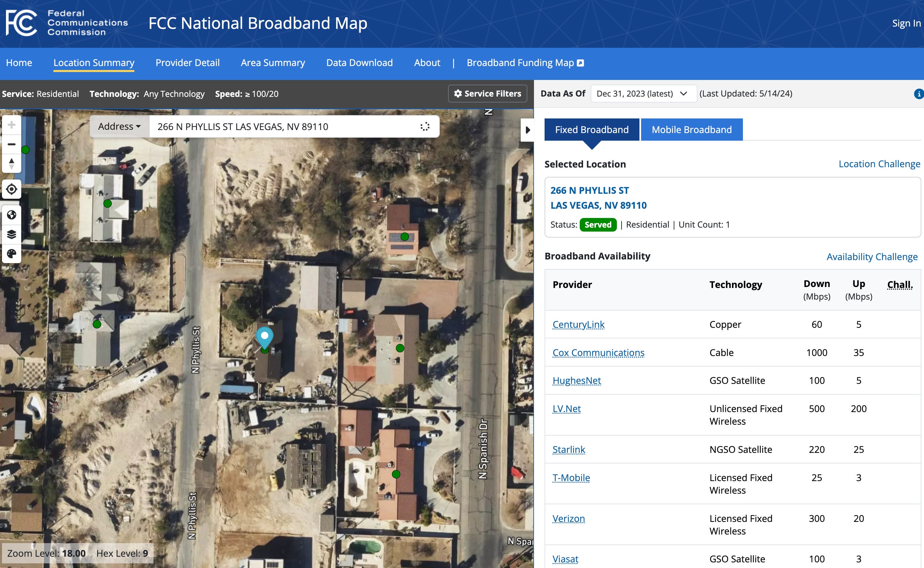
Task: Open Service Filters
Action: point(487,94)
